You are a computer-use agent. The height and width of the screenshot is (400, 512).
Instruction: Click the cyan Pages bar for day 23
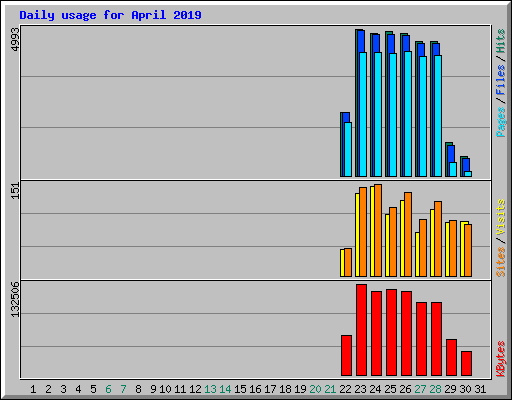coord(363,114)
